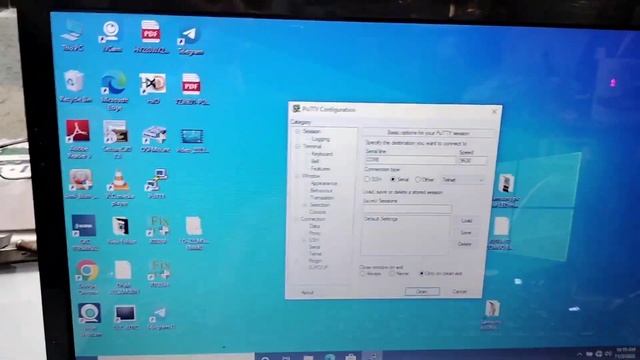Select the SSH connection type radio button
640x360 pixels.
(x=367, y=179)
